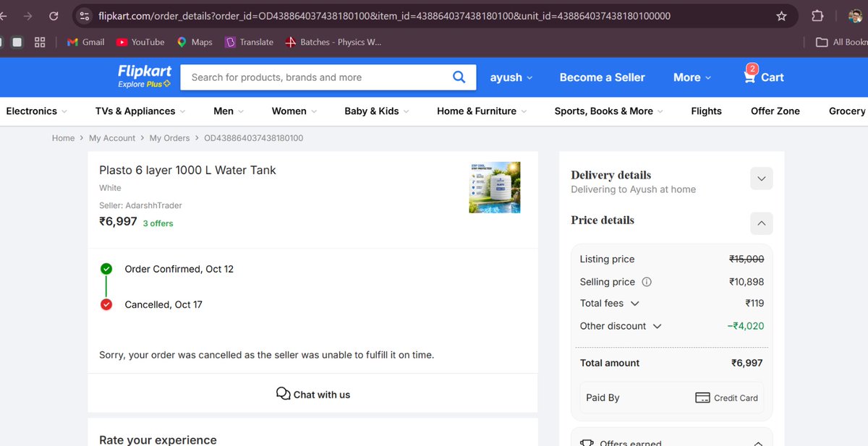868x446 pixels.
Task: Click the Offers earned trophy icon
Action: pyautogui.click(x=587, y=443)
